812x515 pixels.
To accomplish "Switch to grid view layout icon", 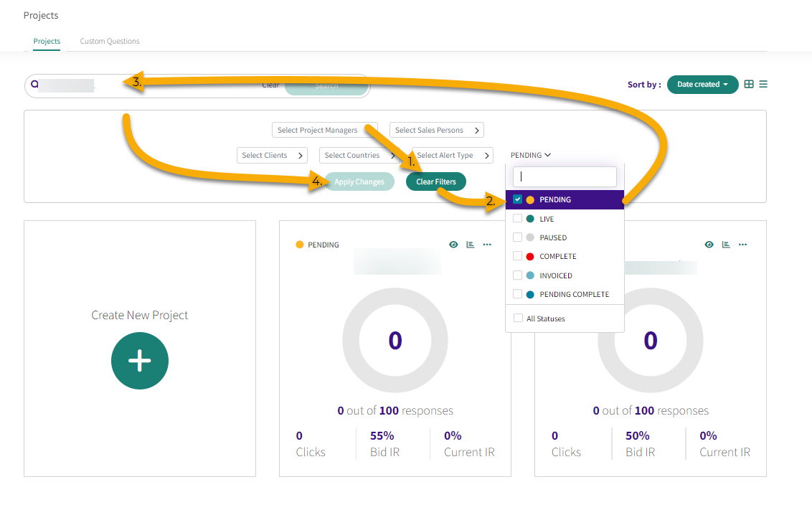I will [749, 84].
